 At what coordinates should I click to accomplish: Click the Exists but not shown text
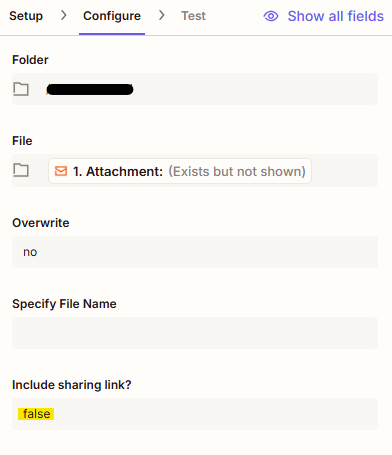(x=237, y=171)
